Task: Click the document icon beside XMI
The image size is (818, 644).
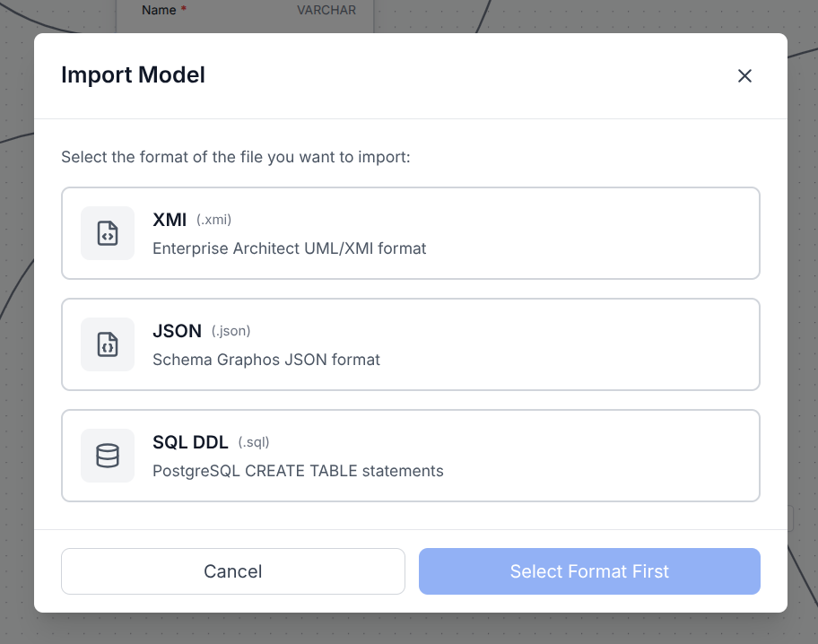Action: (107, 233)
